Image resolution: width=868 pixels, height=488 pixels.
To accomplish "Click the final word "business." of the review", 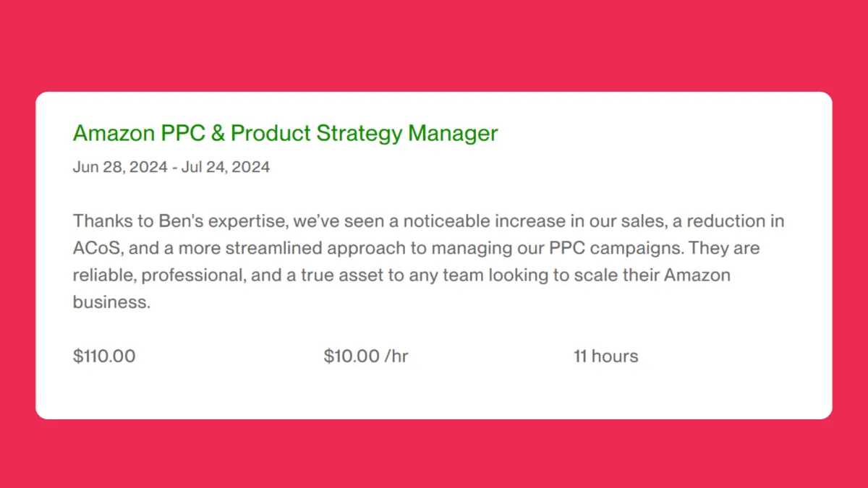I will click(111, 303).
